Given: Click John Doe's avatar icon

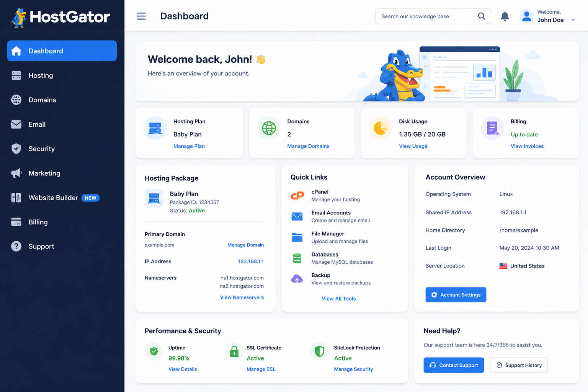Looking at the screenshot, I should 526,16.
